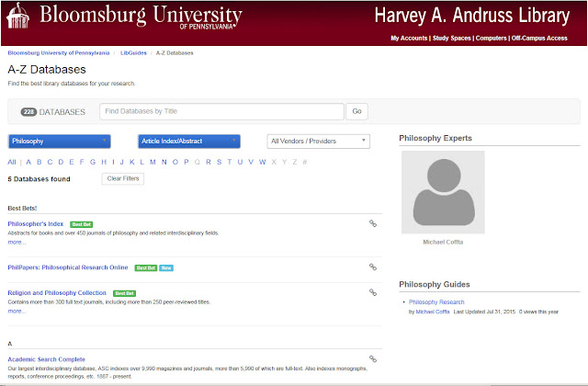Filter databases by letter R
Image resolution: width=588 pixels, height=386 pixels.
point(209,162)
